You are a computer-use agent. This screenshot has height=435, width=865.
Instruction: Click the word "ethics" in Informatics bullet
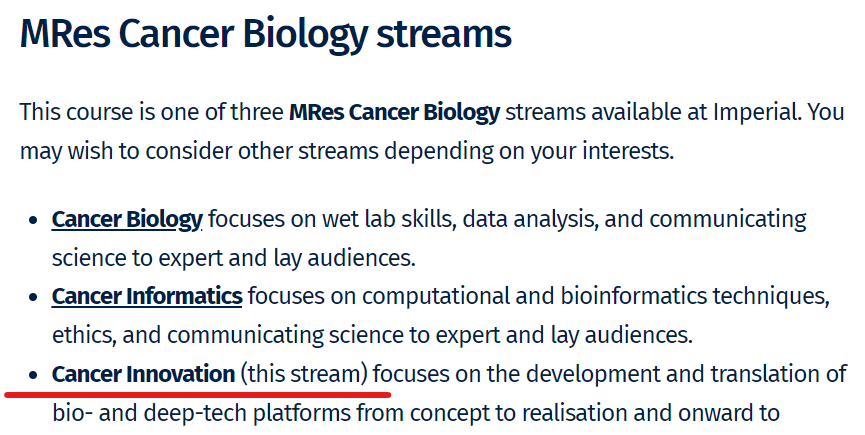click(84, 335)
